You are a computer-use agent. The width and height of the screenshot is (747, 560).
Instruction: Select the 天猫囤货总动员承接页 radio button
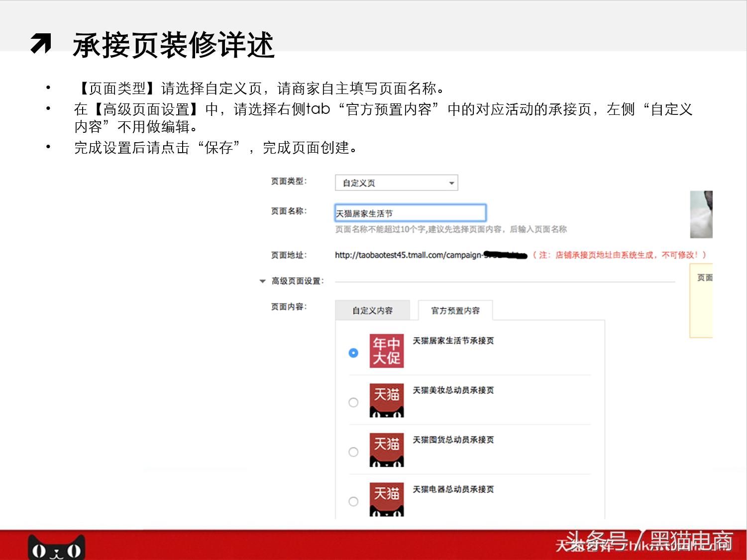(x=353, y=452)
